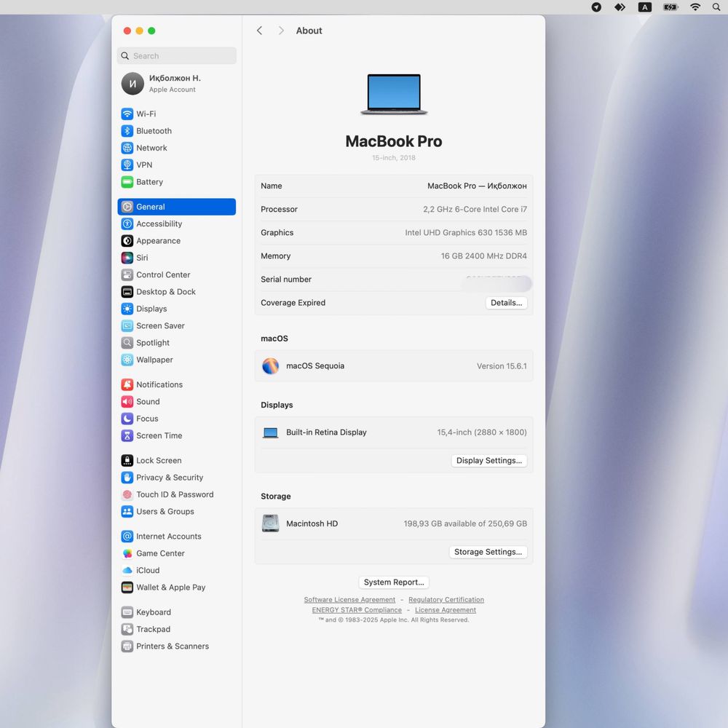The height and width of the screenshot is (728, 728).
Task: Open Screen Saver settings
Action: tap(176, 326)
